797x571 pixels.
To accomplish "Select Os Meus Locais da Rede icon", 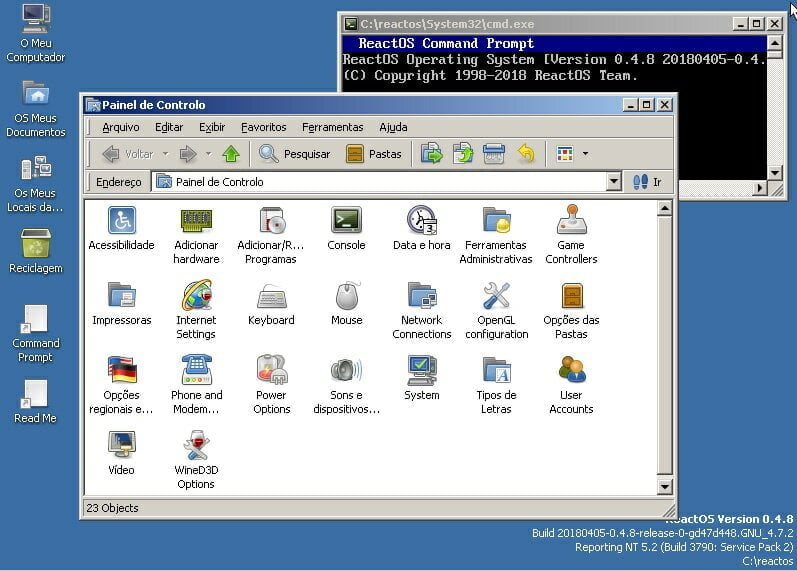I will [x=35, y=185].
